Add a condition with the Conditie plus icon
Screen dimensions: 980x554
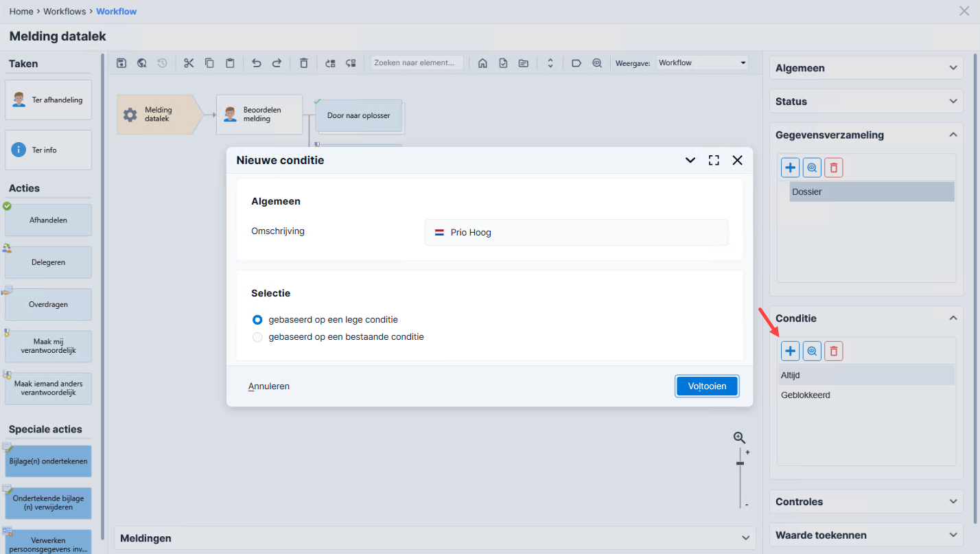click(790, 351)
